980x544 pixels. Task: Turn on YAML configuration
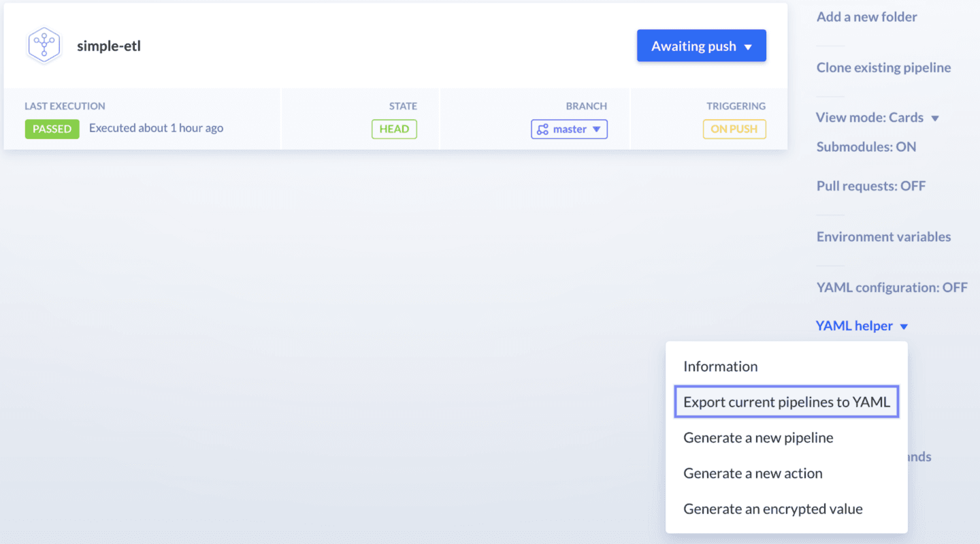[892, 287]
